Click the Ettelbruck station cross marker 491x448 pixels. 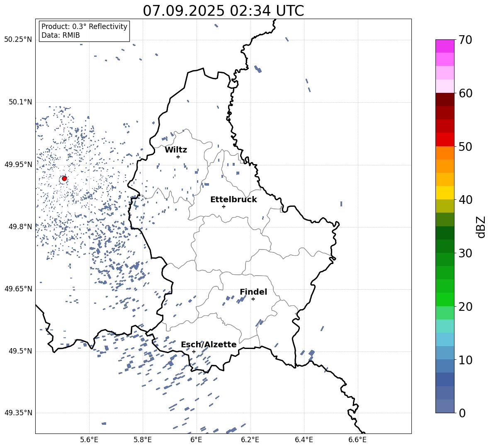pos(224,206)
